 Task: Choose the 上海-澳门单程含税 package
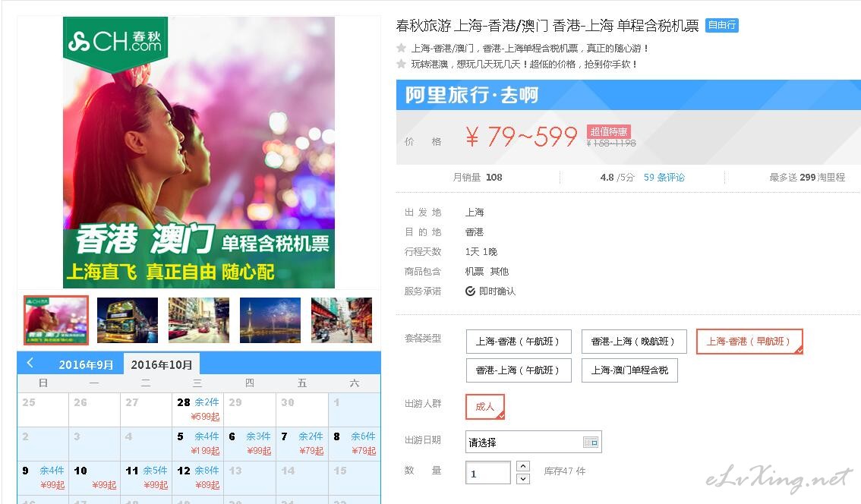629,370
